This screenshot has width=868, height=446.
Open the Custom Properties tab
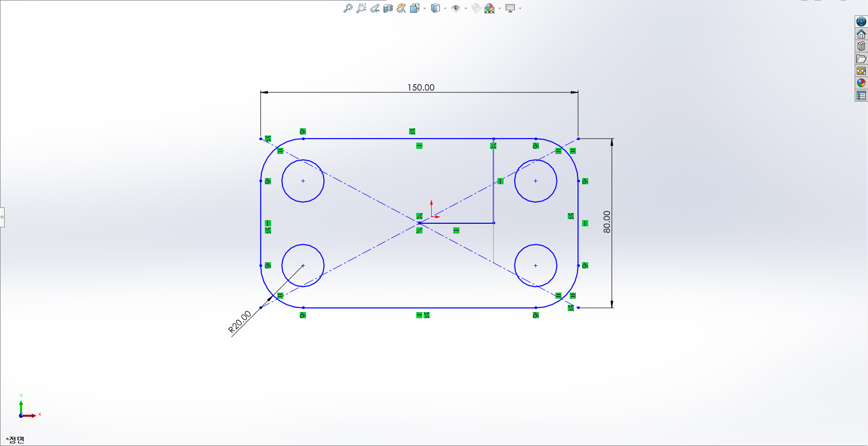861,95
